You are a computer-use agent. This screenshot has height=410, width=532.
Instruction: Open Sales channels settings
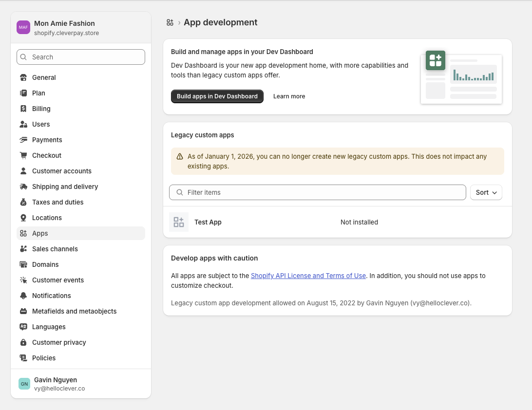(x=55, y=249)
